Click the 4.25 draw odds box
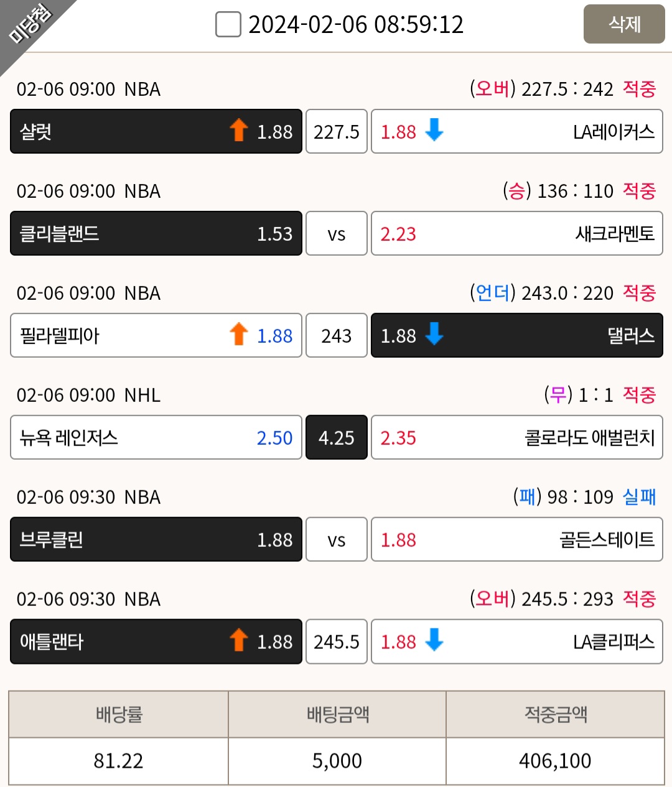 click(x=337, y=437)
